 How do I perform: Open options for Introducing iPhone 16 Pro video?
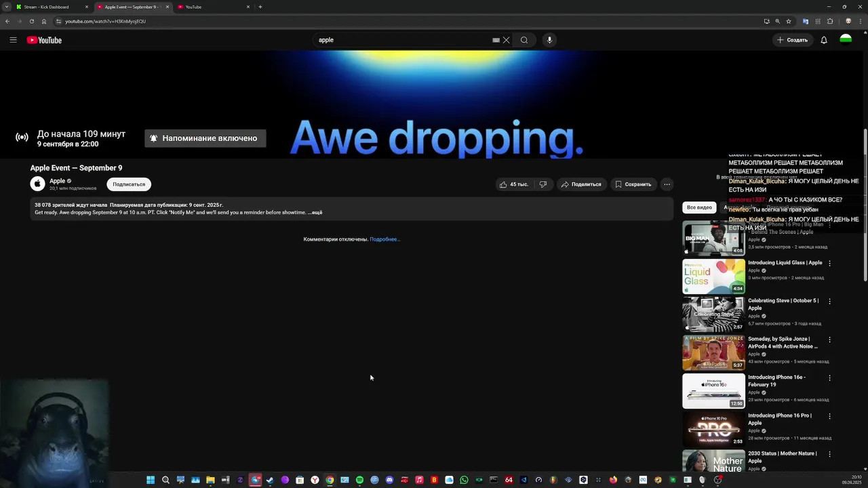click(829, 415)
